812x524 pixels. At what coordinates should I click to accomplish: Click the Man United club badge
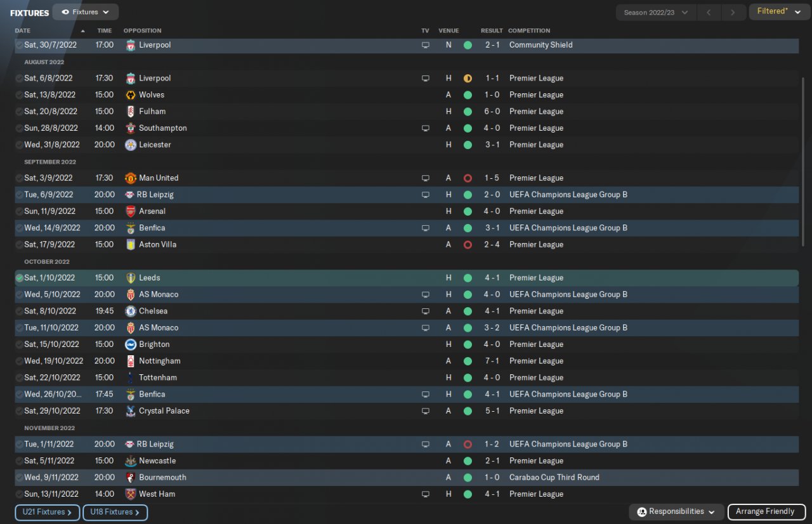point(130,178)
